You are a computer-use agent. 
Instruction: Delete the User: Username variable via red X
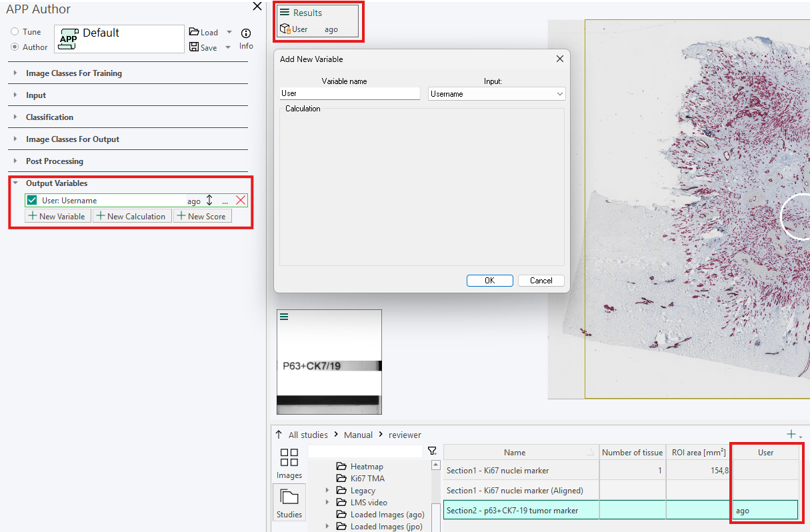point(240,200)
